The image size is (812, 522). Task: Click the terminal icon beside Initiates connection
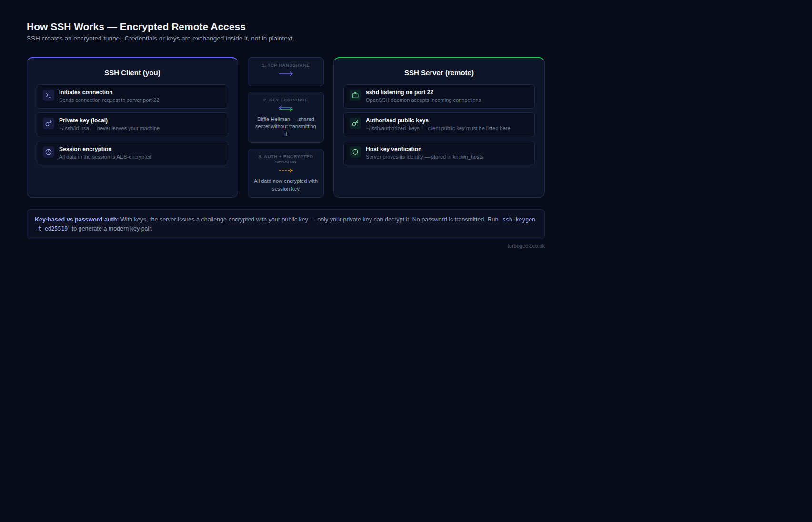[x=49, y=95]
